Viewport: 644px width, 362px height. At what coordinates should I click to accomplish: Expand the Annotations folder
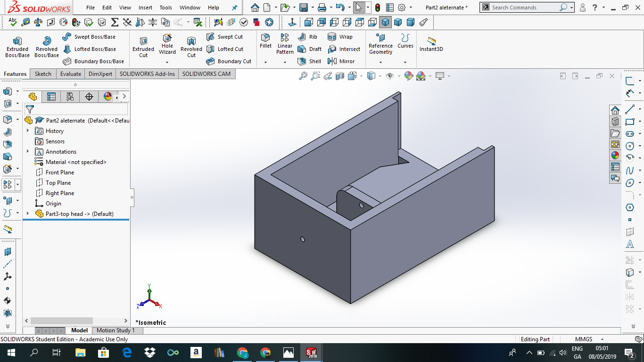tap(28, 152)
